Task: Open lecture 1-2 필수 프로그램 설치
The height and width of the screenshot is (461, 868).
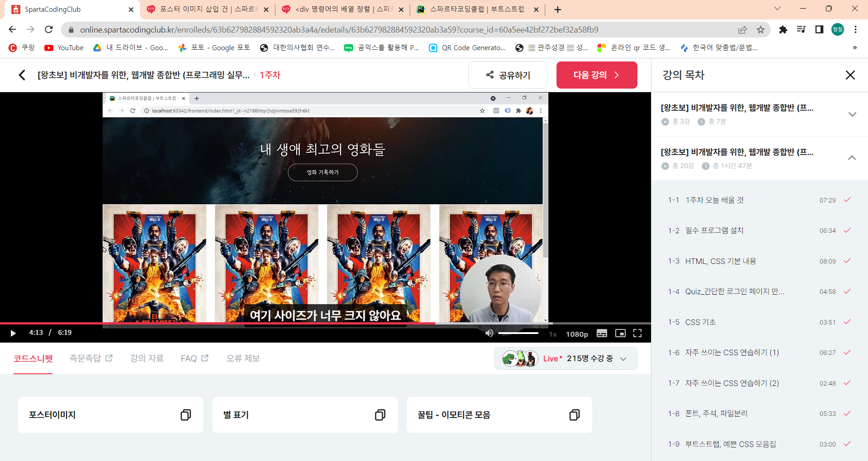Action: coord(759,230)
